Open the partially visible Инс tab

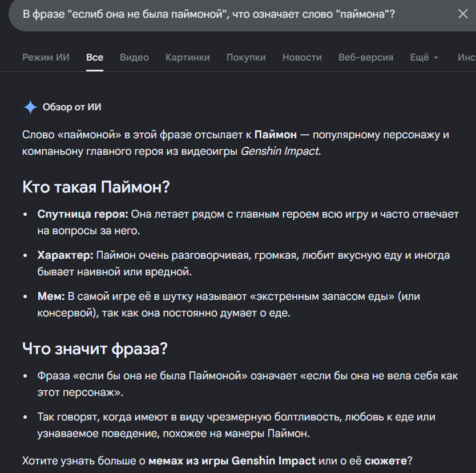point(467,57)
